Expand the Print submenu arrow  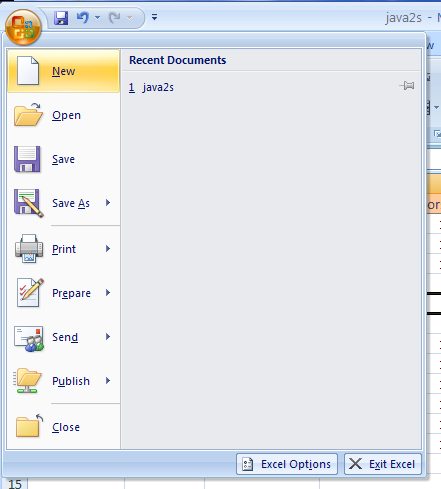point(108,249)
